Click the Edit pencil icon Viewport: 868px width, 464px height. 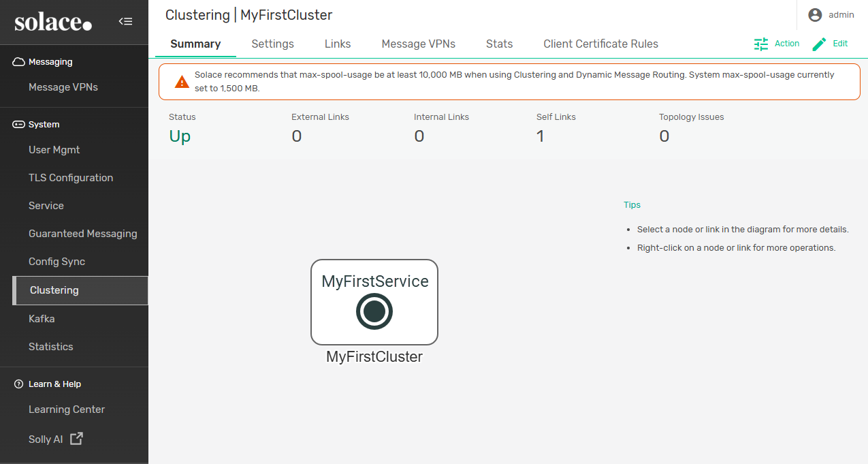tap(820, 44)
